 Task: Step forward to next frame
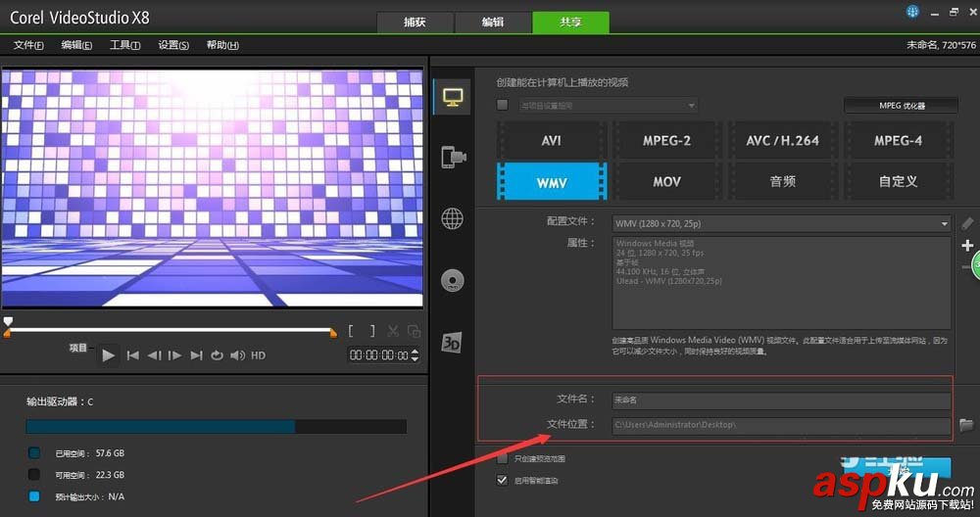pos(175,355)
